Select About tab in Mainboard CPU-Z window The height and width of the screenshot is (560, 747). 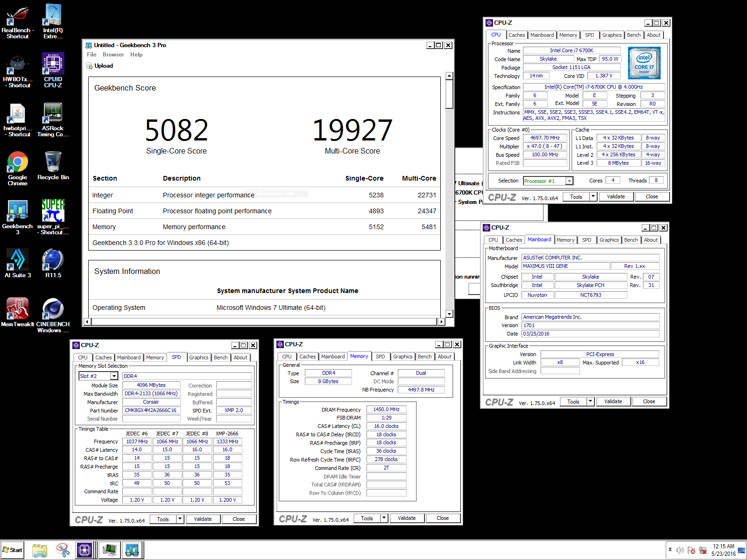651,240
